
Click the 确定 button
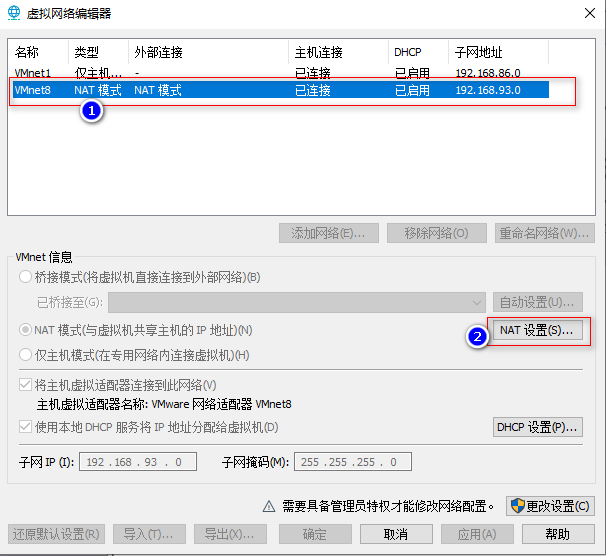[315, 534]
